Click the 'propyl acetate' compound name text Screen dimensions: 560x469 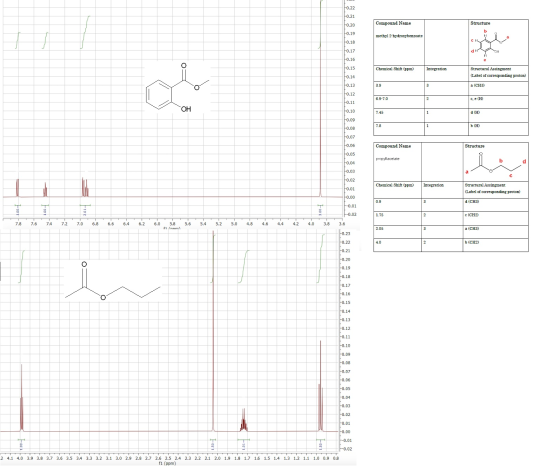[388, 159]
